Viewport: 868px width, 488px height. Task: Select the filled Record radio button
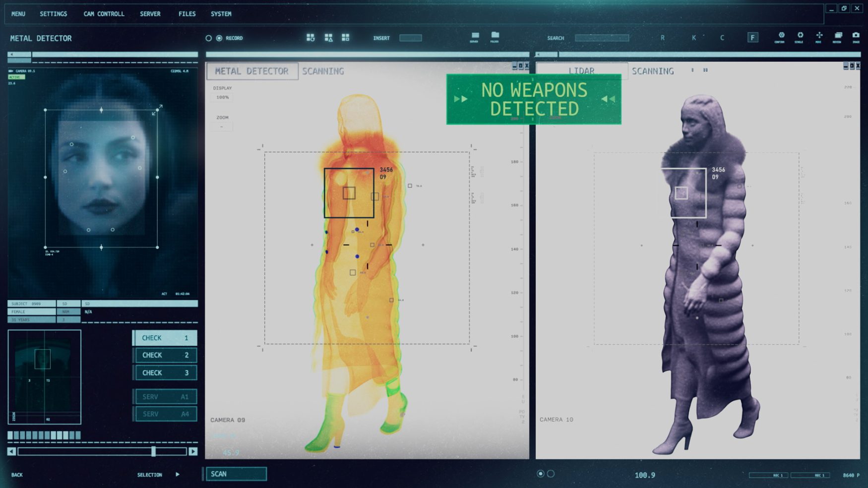click(x=219, y=38)
